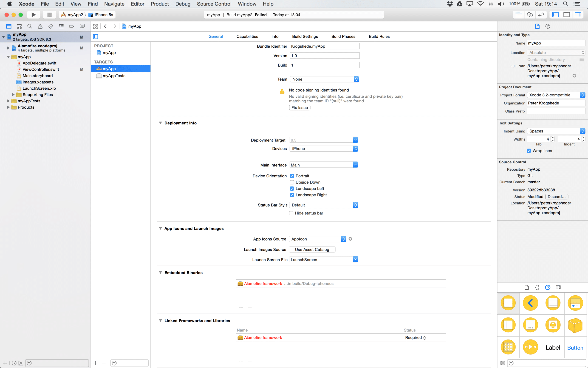Show the Debug area pane
Screen dimensions: 588x368
point(567,15)
